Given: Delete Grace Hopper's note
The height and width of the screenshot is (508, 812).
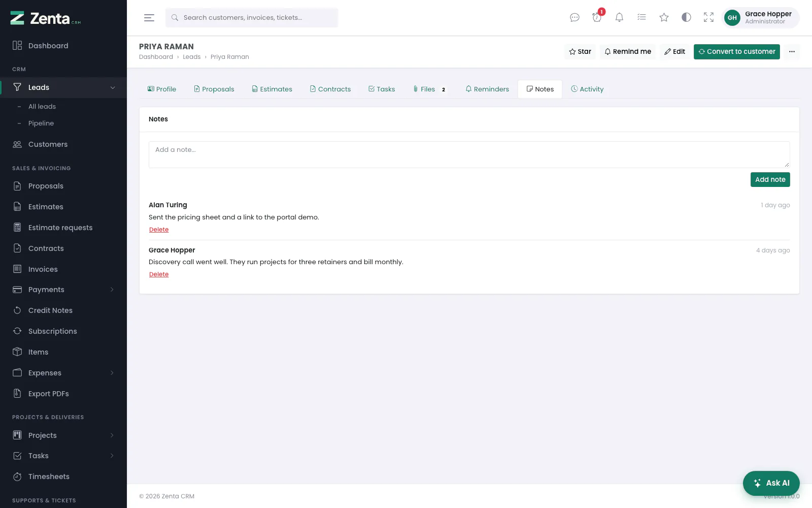Looking at the screenshot, I should pyautogui.click(x=159, y=274).
